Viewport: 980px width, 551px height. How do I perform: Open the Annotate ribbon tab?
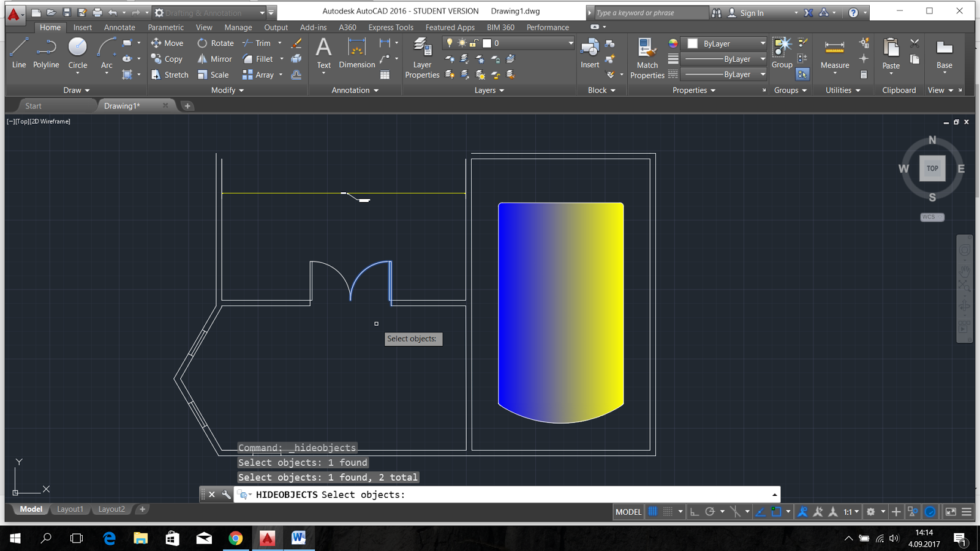pos(119,28)
